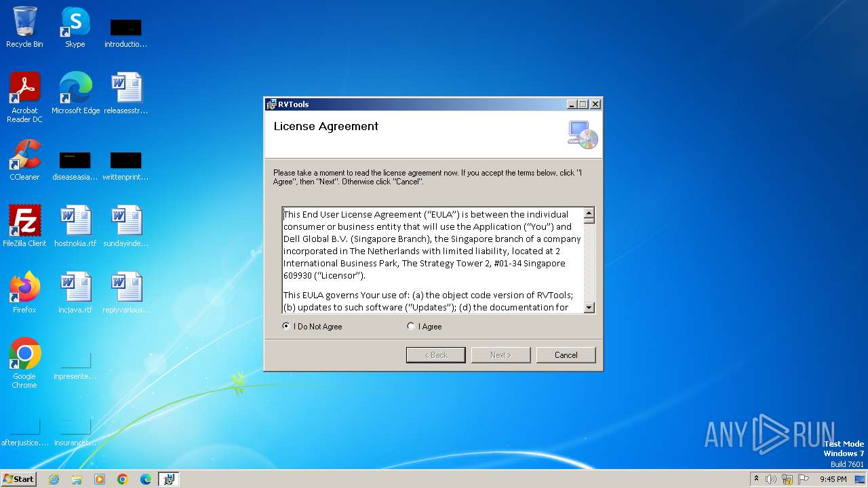Image resolution: width=868 pixels, height=488 pixels.
Task: Select the writtenprint... desktop file
Action: pos(125,165)
